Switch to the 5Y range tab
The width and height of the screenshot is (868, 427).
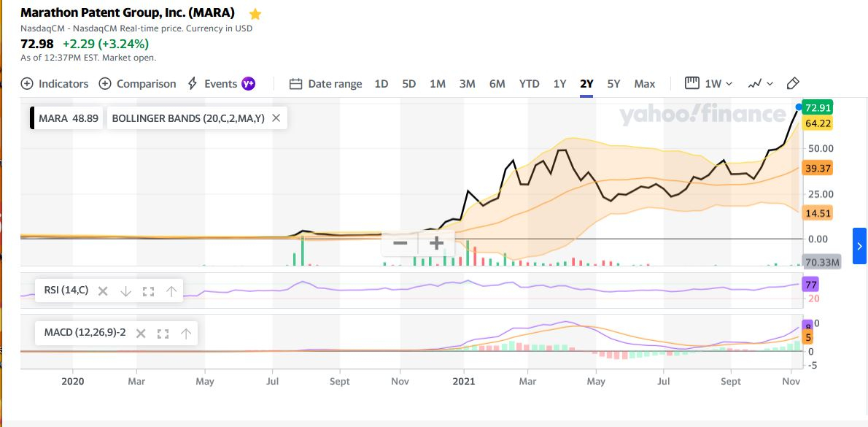(x=613, y=84)
